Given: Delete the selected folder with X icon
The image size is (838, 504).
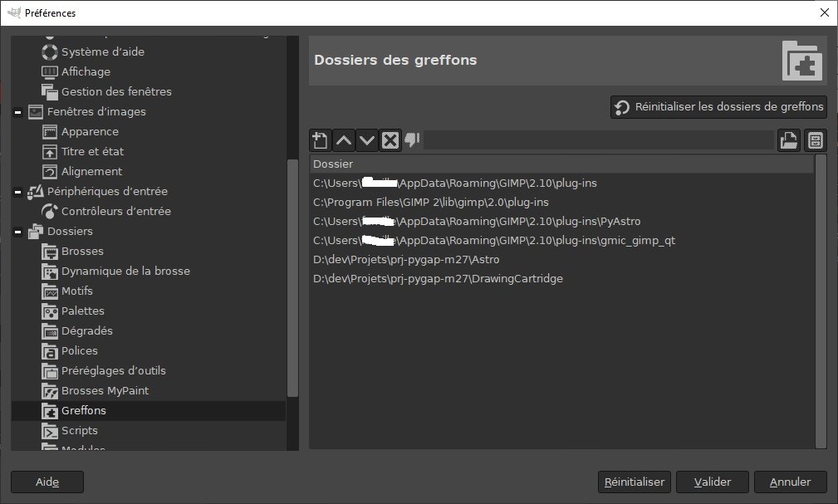Looking at the screenshot, I should [x=390, y=140].
